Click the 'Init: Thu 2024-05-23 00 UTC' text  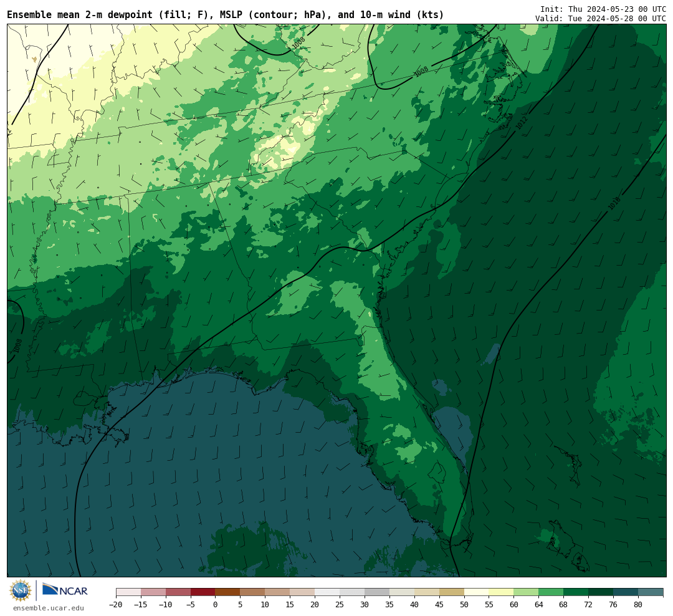point(603,9)
